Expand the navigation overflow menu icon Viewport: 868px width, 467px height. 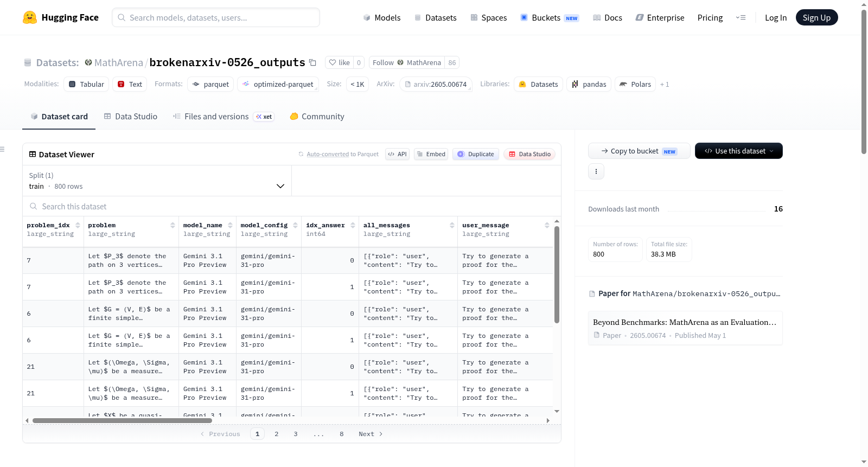[741, 17]
